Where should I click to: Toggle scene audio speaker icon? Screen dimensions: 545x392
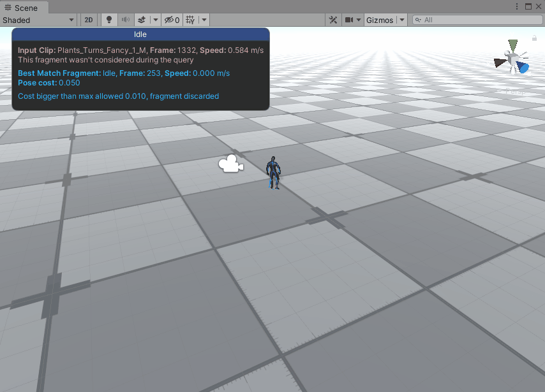pos(126,20)
